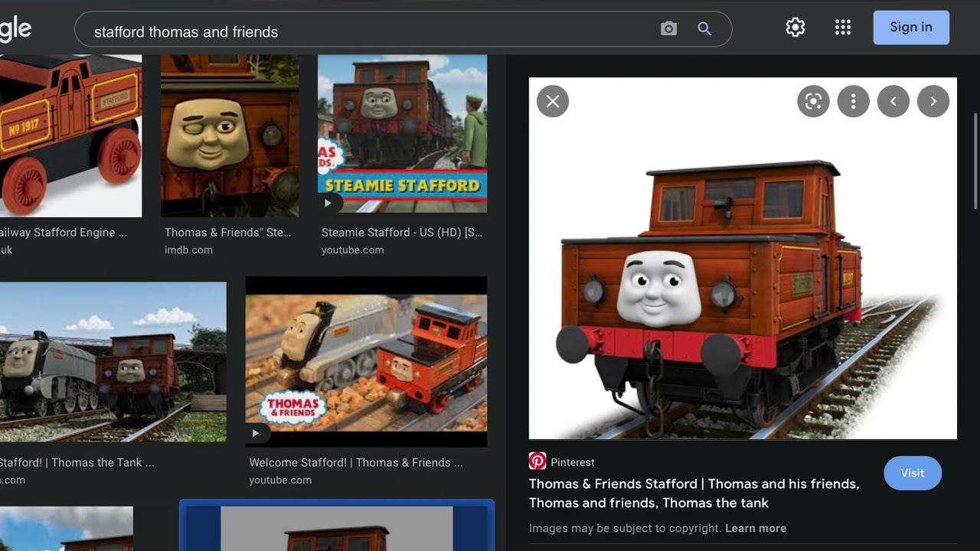Open the Steamie Stafford video thumbnail
Screen dimensions: 980x551
[402, 134]
